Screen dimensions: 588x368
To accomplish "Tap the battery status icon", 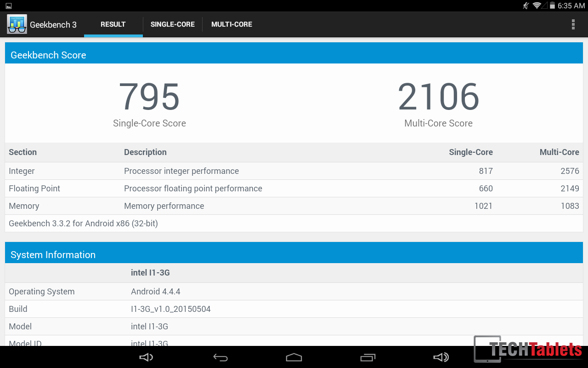I will pos(552,6).
